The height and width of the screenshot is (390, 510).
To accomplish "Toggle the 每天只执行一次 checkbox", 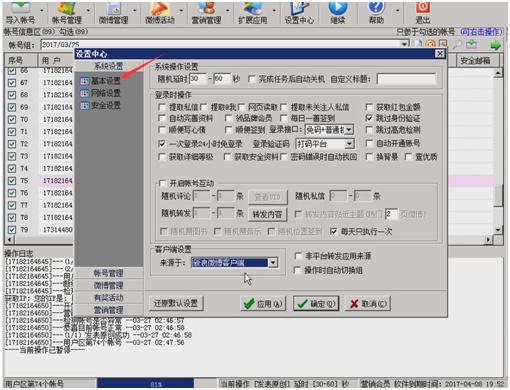I will (x=333, y=231).
